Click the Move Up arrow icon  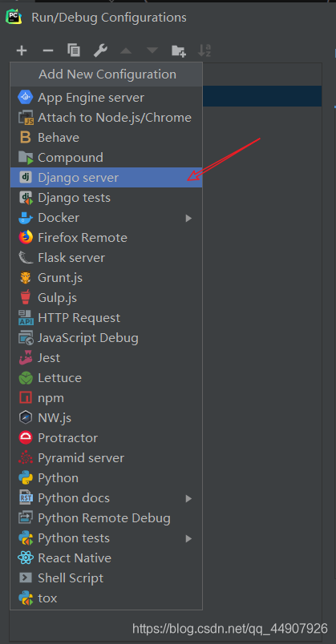coord(126,51)
